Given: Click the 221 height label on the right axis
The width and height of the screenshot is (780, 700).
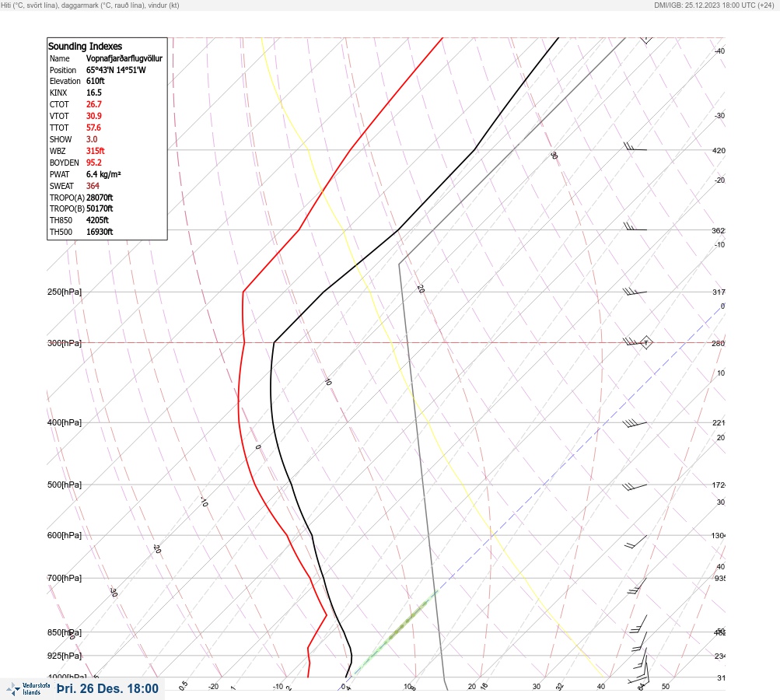Looking at the screenshot, I should coord(719,423).
